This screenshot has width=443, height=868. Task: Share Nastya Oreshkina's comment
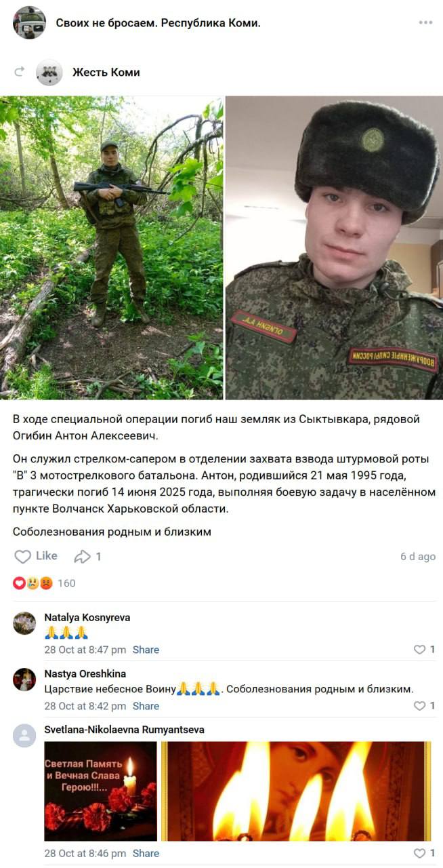146,706
